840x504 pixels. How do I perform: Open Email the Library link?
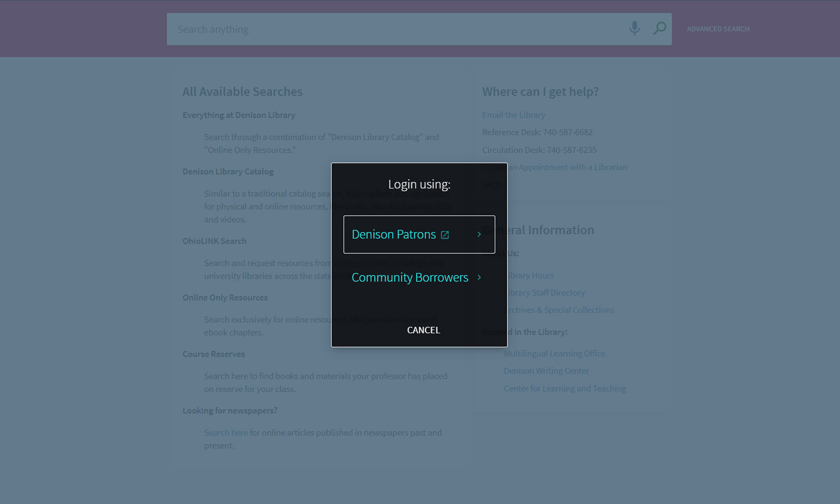point(513,115)
